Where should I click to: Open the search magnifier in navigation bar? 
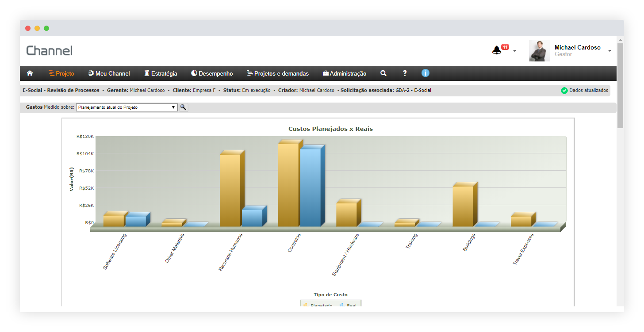click(383, 73)
